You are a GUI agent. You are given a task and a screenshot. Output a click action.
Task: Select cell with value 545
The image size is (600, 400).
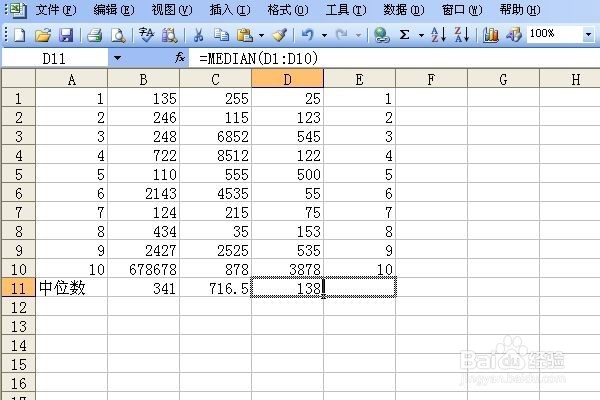point(287,136)
